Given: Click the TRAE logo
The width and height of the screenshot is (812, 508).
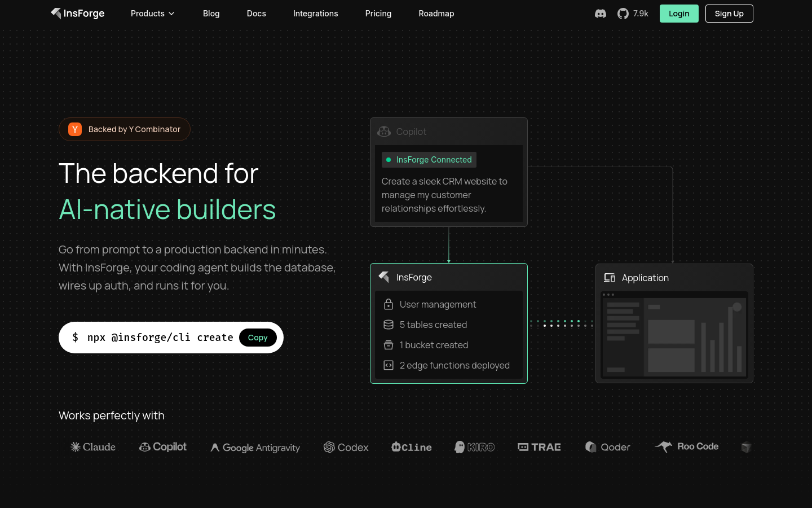Looking at the screenshot, I should (x=539, y=447).
